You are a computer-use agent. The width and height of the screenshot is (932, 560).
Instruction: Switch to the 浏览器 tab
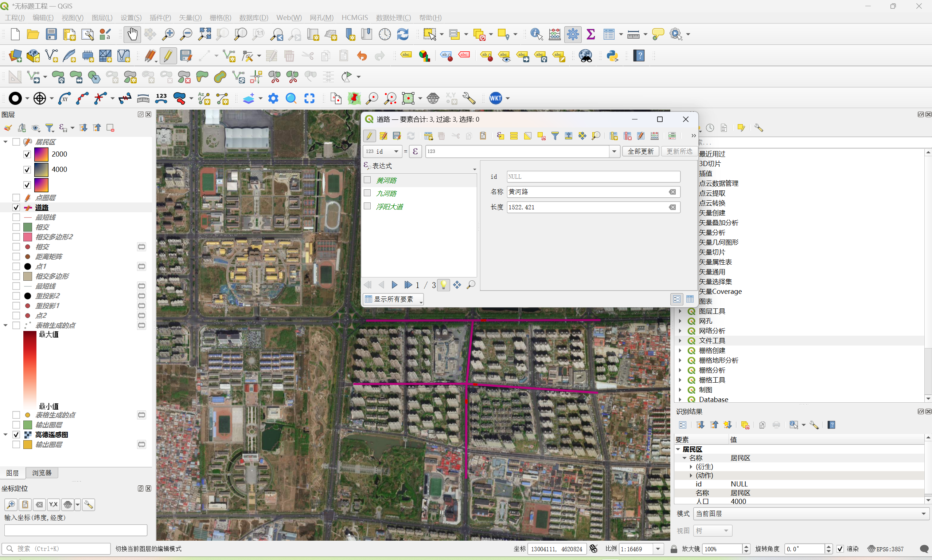pos(42,473)
